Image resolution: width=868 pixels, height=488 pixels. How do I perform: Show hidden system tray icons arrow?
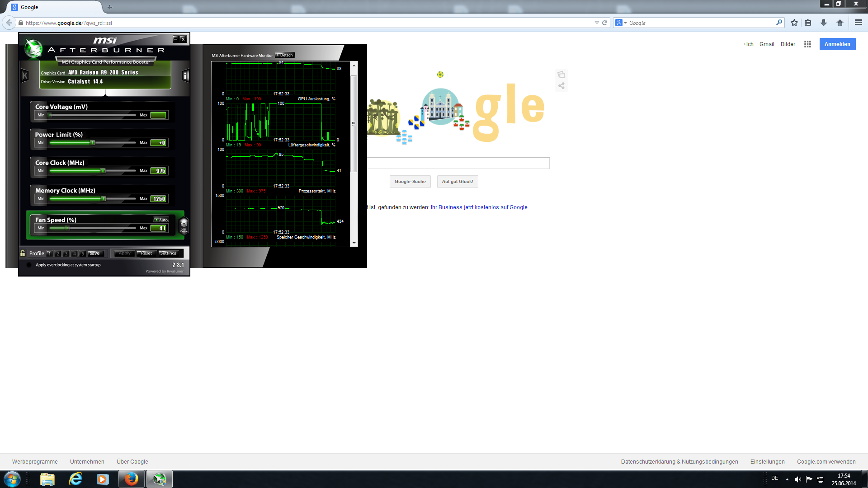point(787,479)
